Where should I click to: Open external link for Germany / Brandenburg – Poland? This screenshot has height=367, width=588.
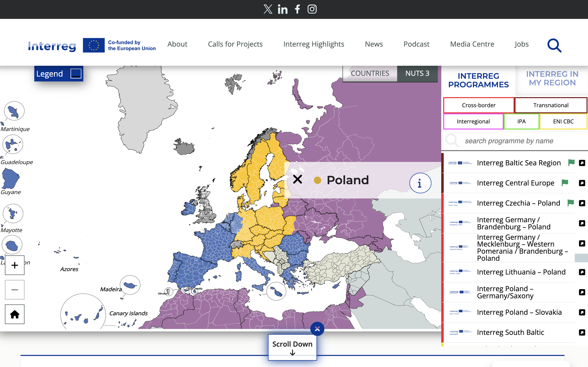pos(582,223)
